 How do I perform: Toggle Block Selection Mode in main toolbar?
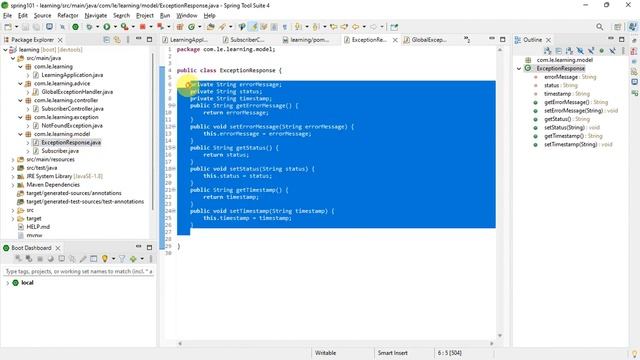[x=274, y=27]
